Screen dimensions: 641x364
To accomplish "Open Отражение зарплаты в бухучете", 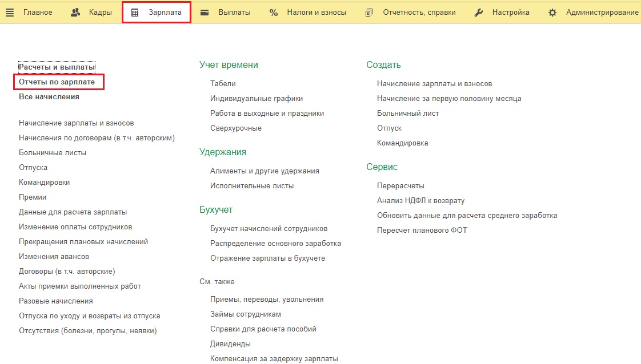I will click(x=268, y=258).
